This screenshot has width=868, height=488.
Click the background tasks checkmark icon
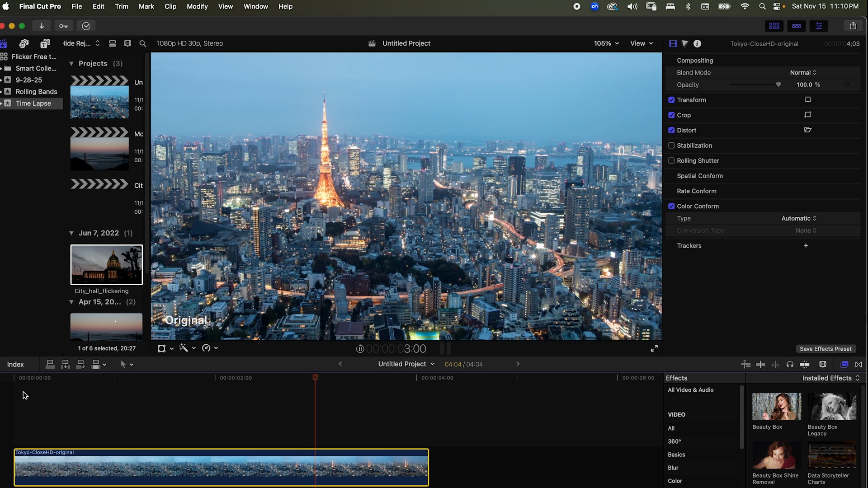tap(86, 26)
